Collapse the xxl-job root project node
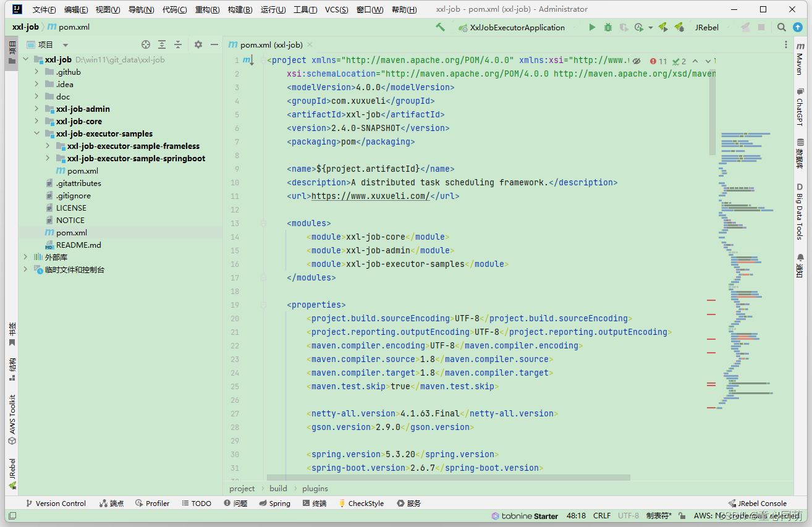 [26, 59]
